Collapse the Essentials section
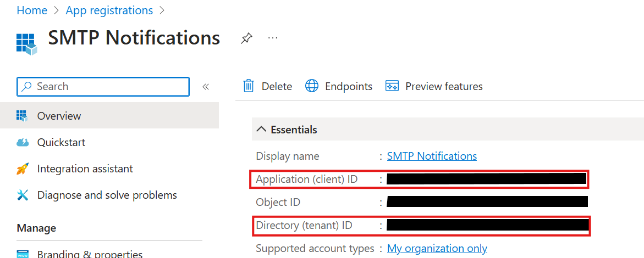Screen dimensions: 644x258 (261, 130)
